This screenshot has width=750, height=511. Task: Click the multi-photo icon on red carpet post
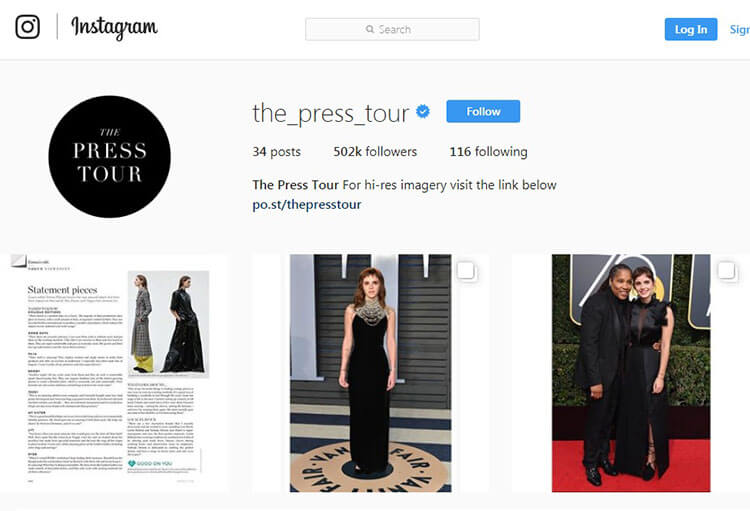[x=726, y=271]
